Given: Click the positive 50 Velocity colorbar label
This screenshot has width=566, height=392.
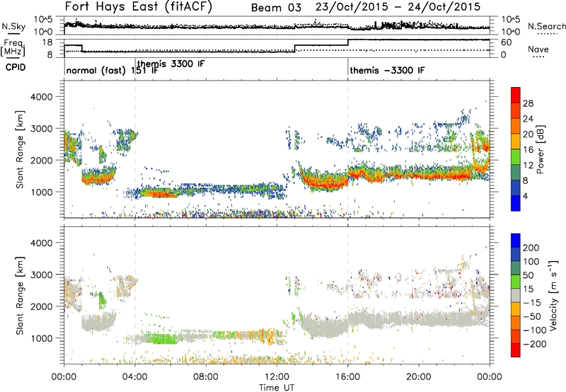Looking at the screenshot, I should [x=528, y=275].
